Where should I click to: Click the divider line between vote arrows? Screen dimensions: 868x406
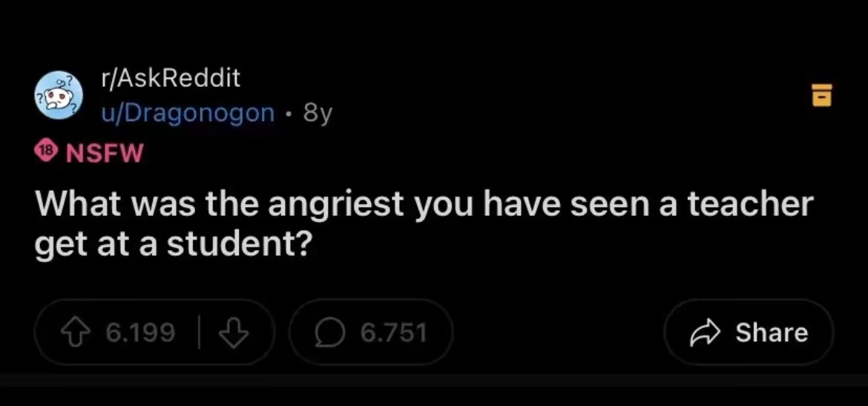coord(200,333)
